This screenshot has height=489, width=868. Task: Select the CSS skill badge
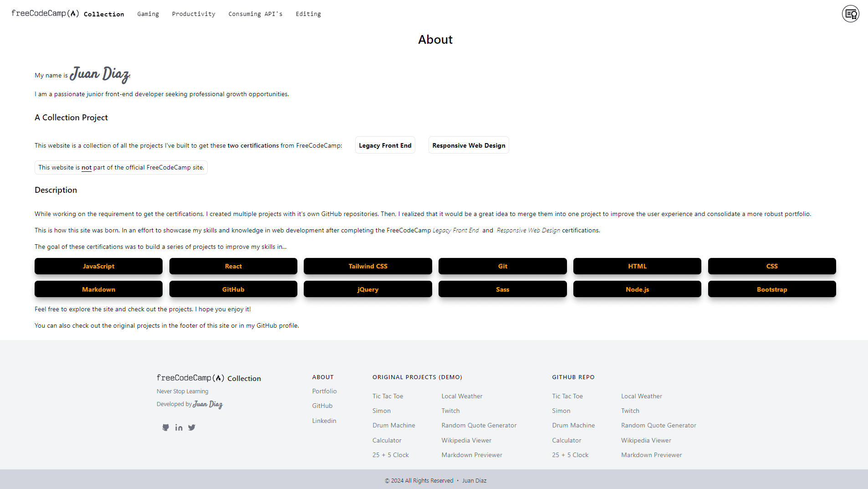pyautogui.click(x=772, y=266)
